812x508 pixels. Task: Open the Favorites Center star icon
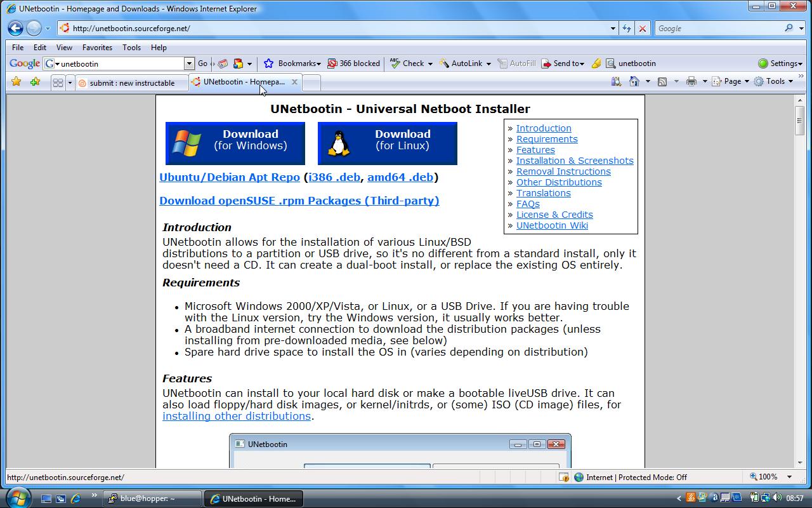(x=16, y=81)
